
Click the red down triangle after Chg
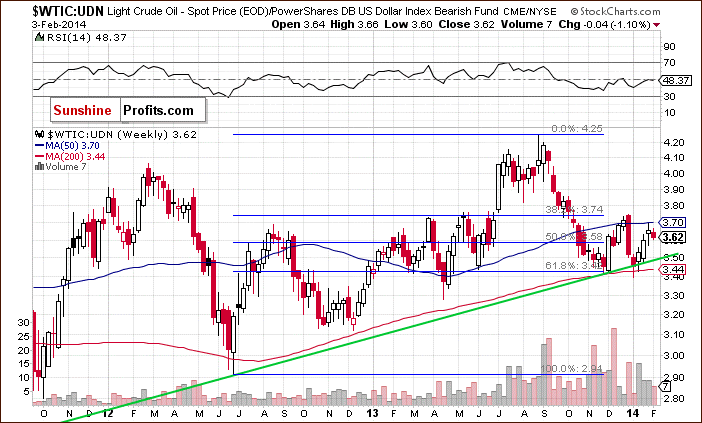pos(657,25)
